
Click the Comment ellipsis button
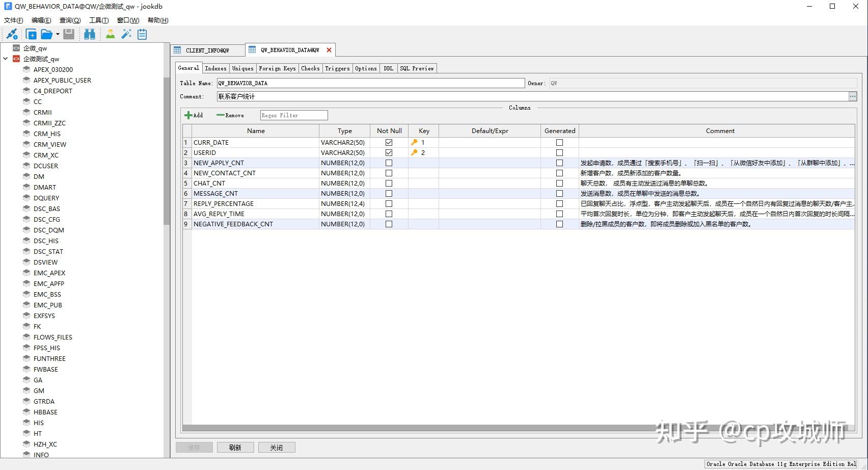853,96
